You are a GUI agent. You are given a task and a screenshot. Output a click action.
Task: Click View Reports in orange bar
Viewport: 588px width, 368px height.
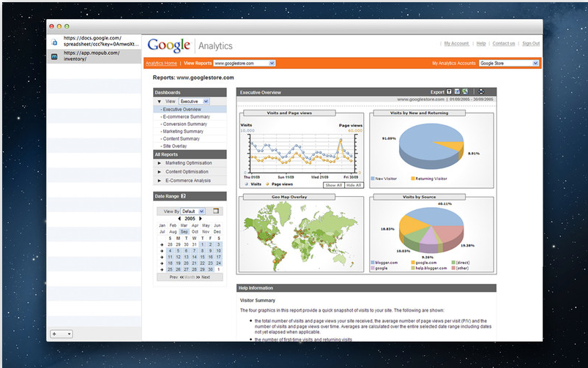click(x=198, y=64)
